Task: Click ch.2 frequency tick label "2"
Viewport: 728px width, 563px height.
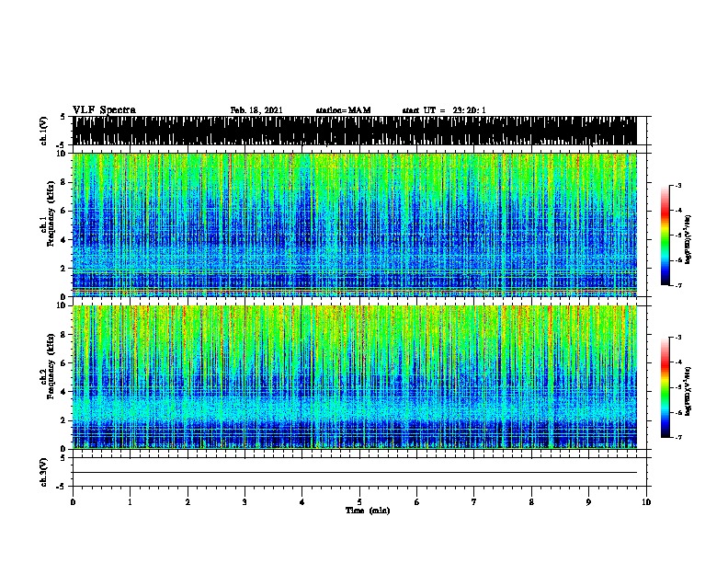Action: point(63,420)
